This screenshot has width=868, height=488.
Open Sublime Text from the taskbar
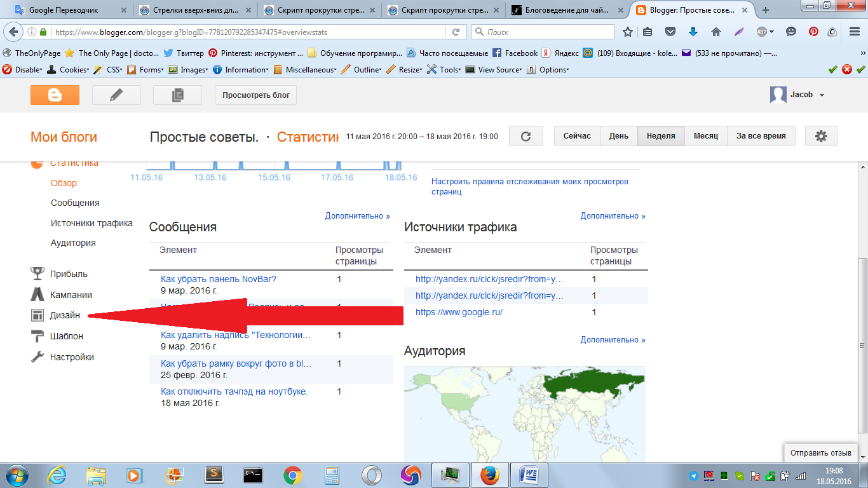[x=215, y=475]
